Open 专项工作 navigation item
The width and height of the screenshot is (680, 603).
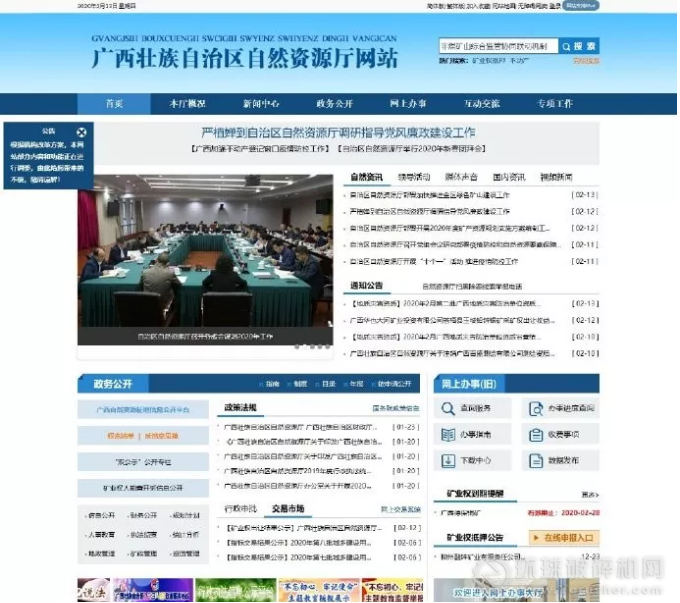click(x=555, y=104)
